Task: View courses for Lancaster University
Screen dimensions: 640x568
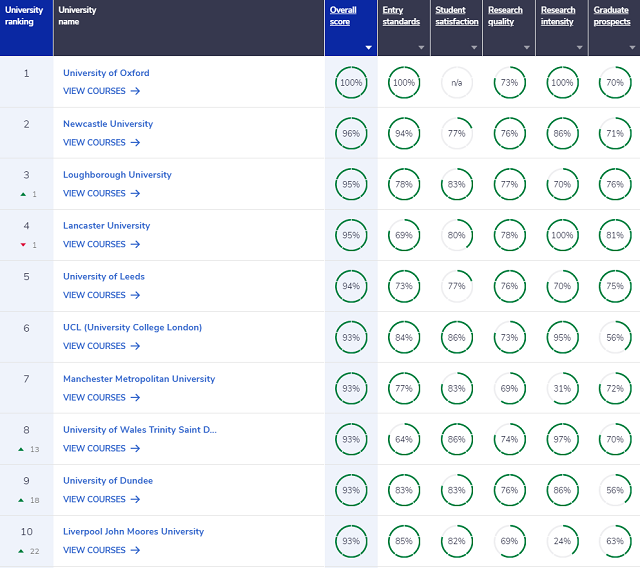Action: [x=101, y=244]
